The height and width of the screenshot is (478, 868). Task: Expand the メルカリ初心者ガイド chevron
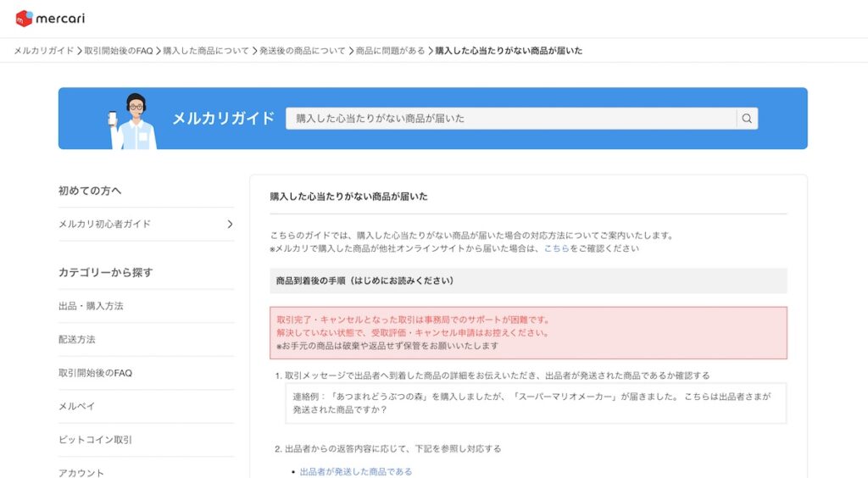230,224
